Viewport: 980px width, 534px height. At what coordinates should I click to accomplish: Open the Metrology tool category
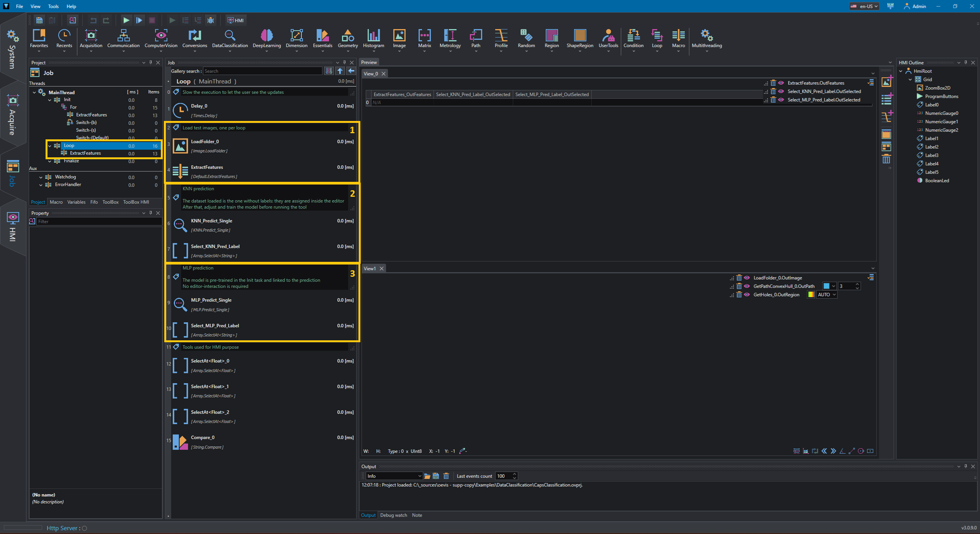pos(450,39)
